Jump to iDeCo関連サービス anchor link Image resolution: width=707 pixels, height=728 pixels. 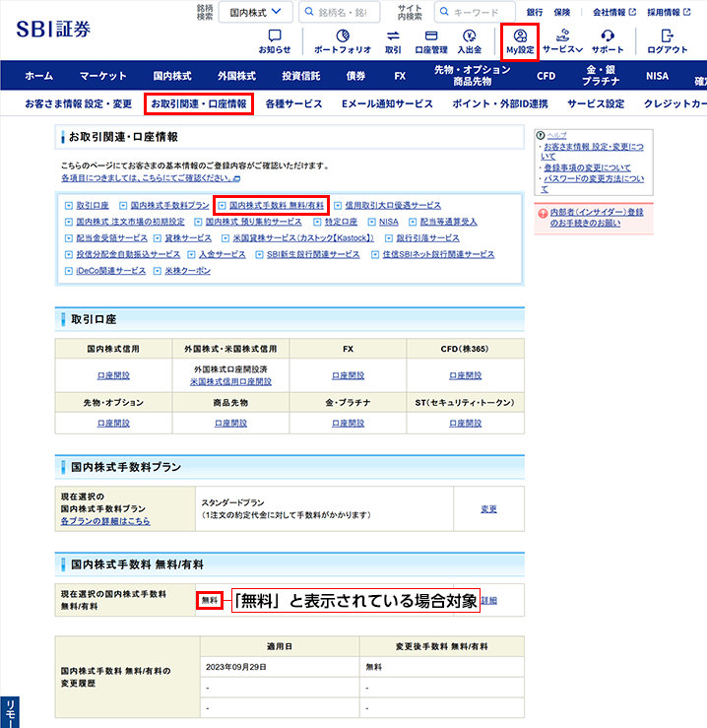(x=111, y=271)
